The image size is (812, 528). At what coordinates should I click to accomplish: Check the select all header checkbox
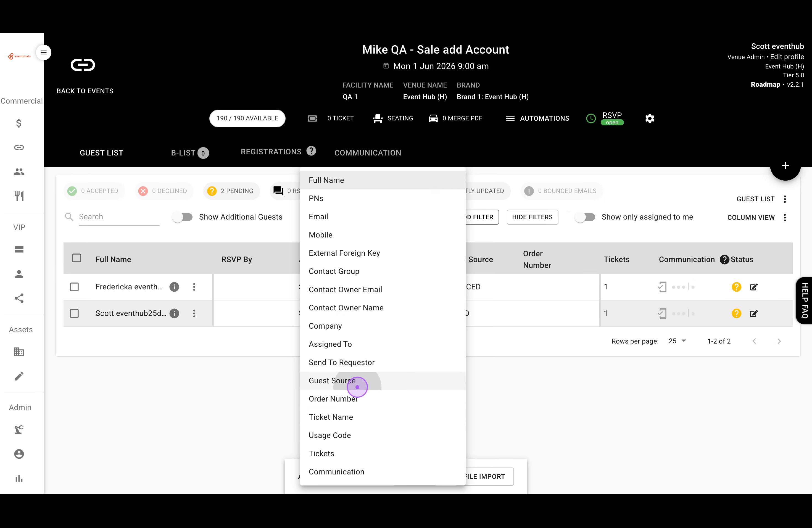(77, 258)
